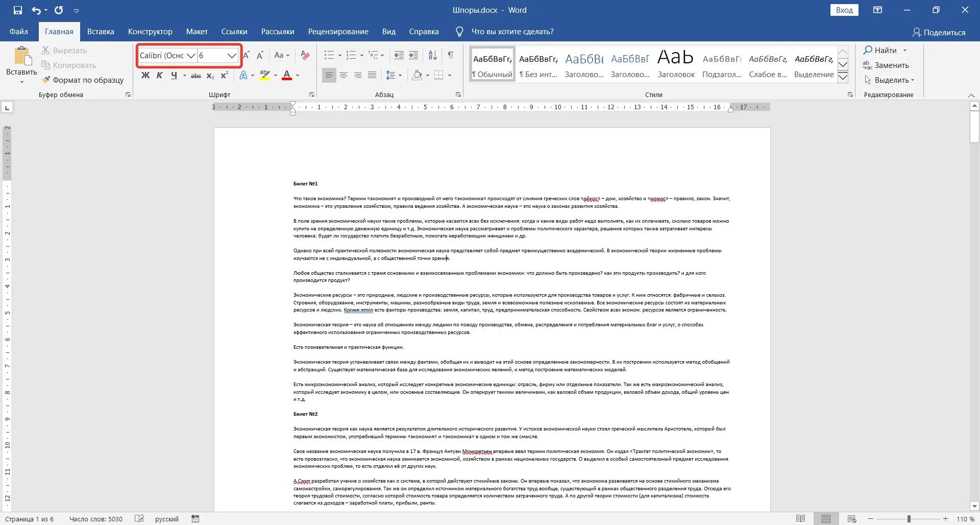The height and width of the screenshot is (525, 980).
Task: Open the Calibri font name dropdown
Action: click(x=191, y=55)
